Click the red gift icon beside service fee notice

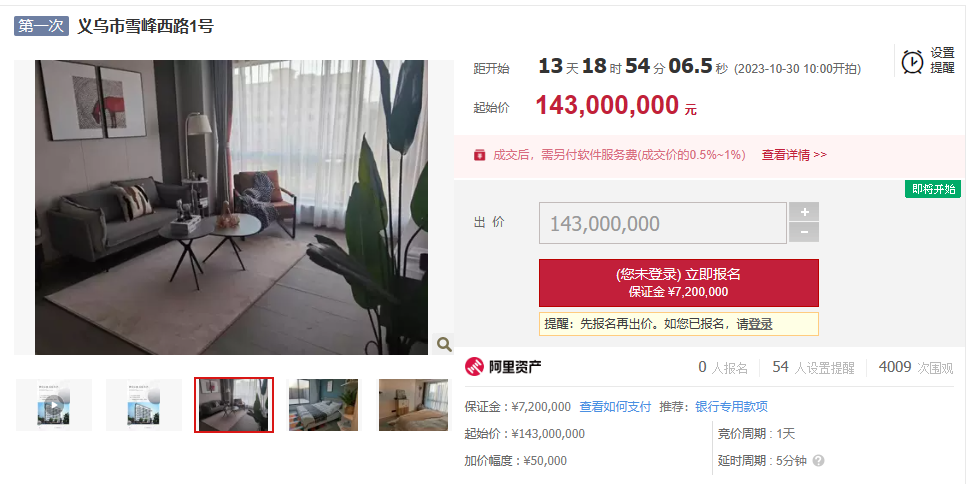(x=479, y=155)
